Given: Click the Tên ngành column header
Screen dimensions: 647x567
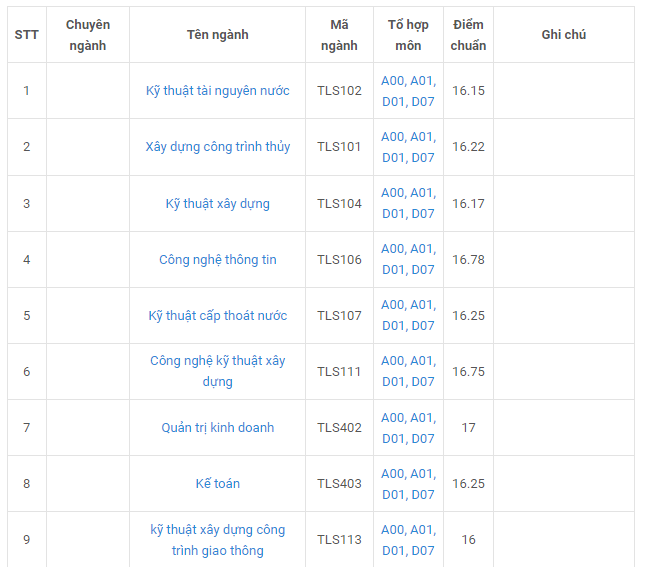Looking at the screenshot, I should 217,35.
